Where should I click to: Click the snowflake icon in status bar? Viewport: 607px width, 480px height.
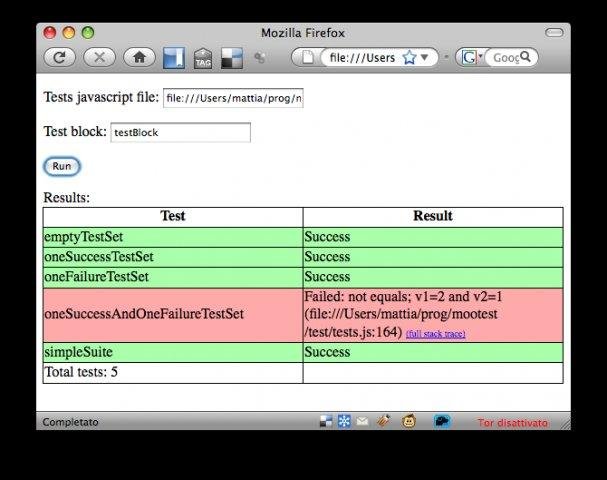click(x=344, y=421)
